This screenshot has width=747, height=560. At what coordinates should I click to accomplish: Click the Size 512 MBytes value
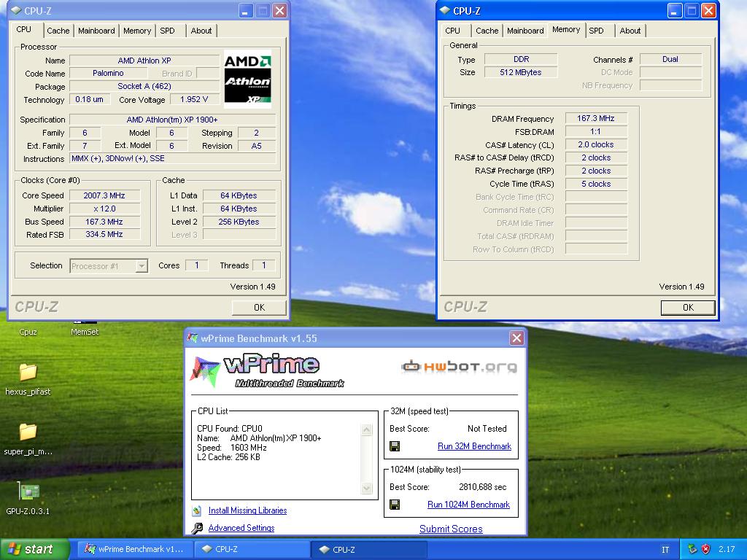point(520,72)
